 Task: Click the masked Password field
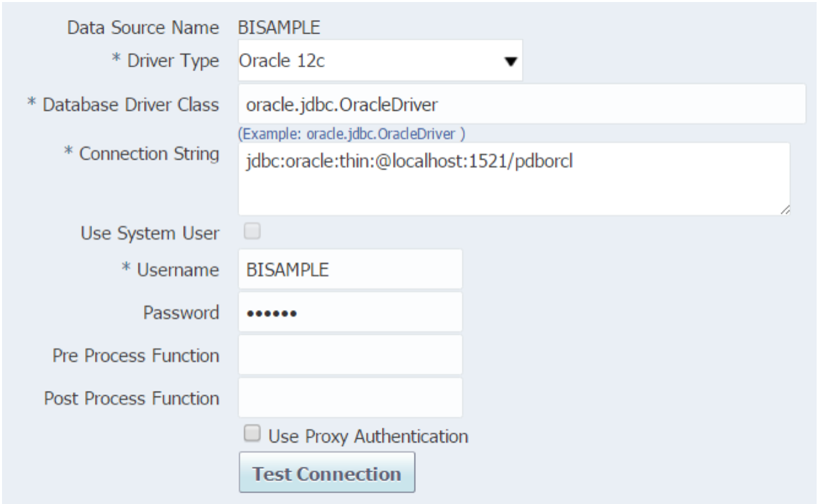click(350, 312)
